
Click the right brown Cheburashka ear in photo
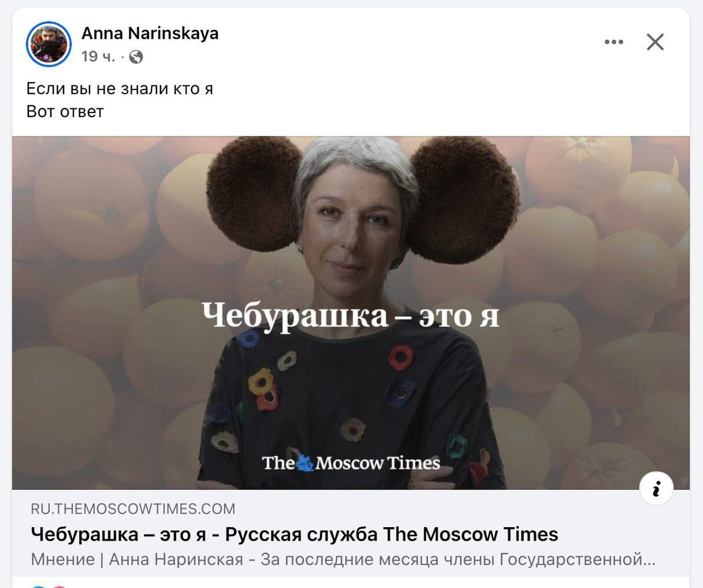(464, 199)
